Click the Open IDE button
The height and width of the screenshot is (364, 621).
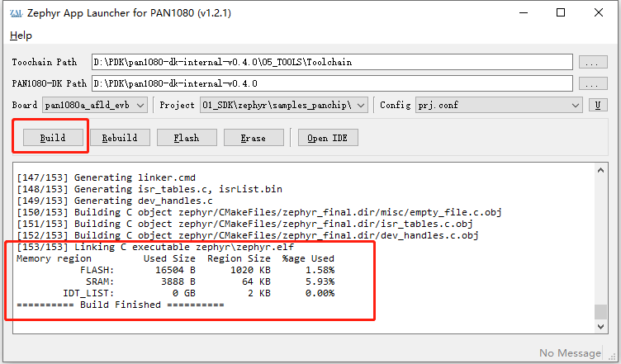click(x=328, y=138)
